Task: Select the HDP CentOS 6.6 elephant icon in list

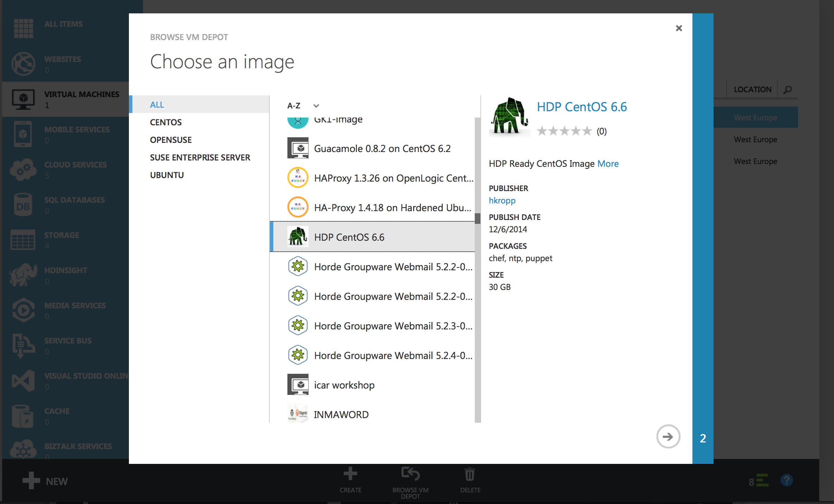Action: pos(298,237)
